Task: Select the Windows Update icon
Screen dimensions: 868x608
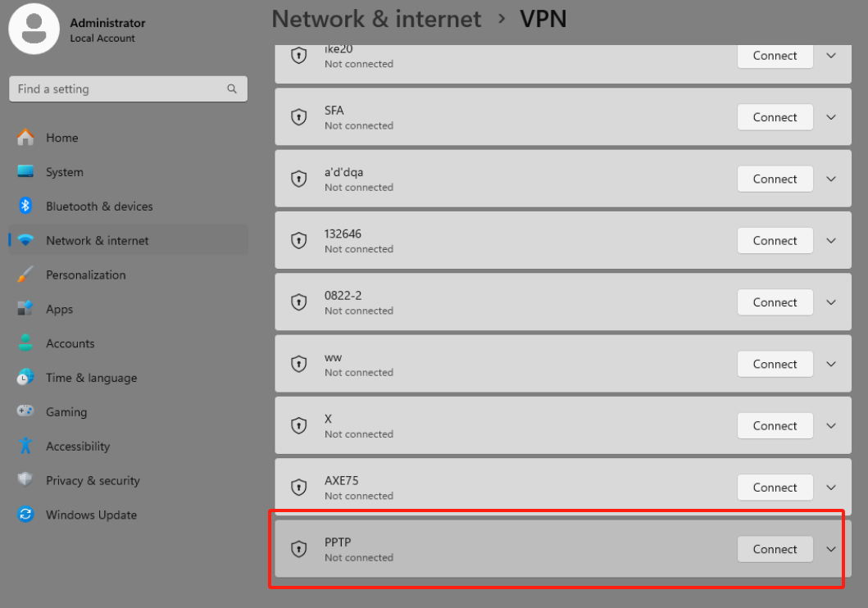Action: coord(25,515)
